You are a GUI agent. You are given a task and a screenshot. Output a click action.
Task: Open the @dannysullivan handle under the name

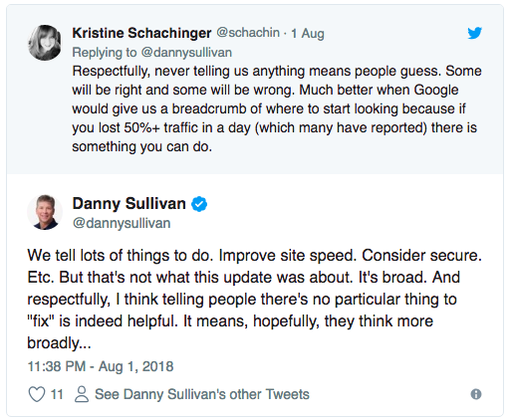pyautogui.click(x=122, y=223)
